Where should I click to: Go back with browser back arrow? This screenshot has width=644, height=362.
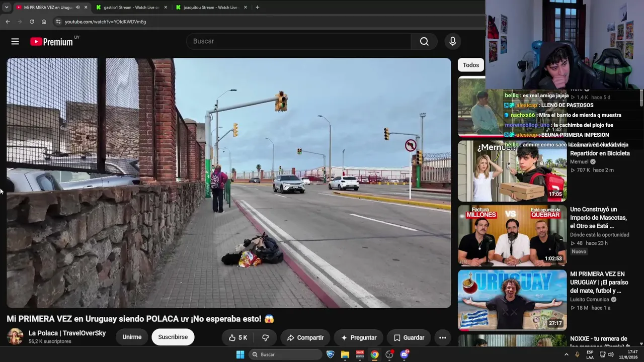pyautogui.click(x=8, y=22)
